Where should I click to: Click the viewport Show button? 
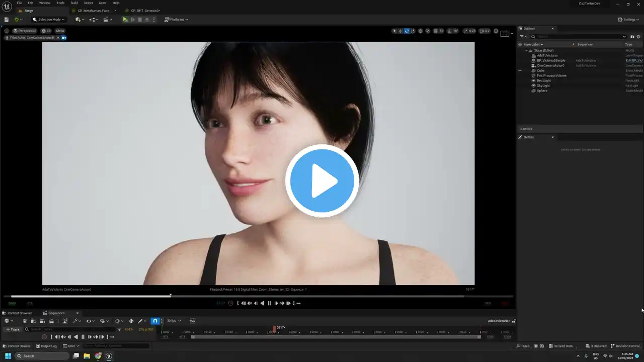pos(60,31)
